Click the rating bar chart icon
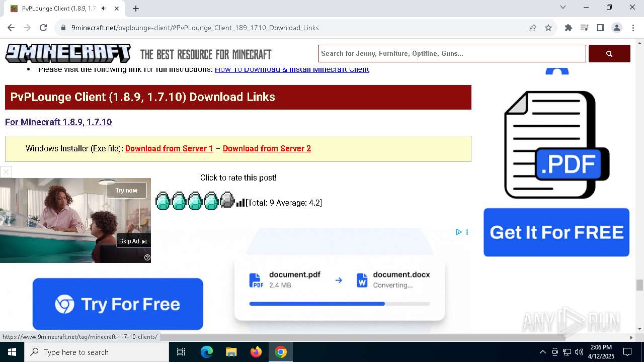644x362 pixels. click(240, 203)
